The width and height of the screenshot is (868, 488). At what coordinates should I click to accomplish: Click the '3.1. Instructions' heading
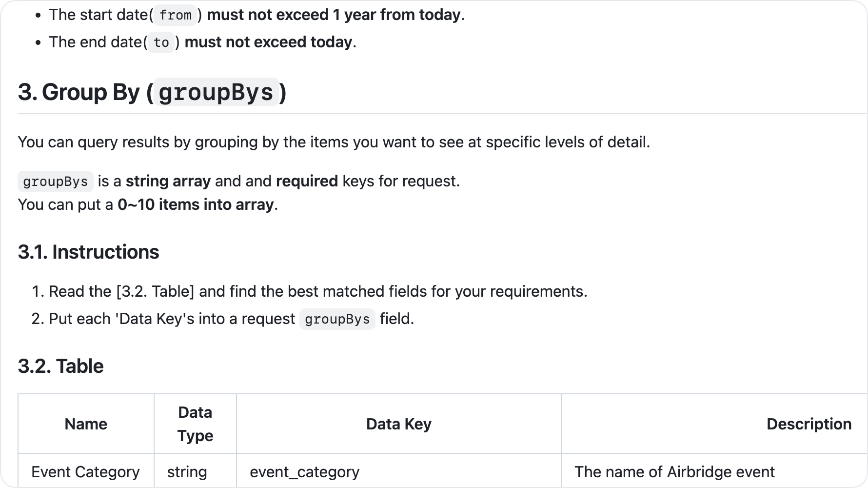[88, 252]
